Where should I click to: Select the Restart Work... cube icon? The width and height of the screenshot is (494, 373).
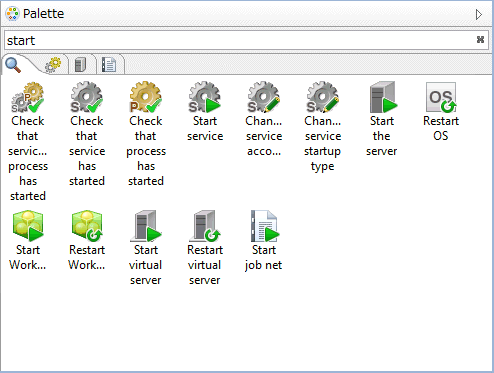click(x=87, y=226)
